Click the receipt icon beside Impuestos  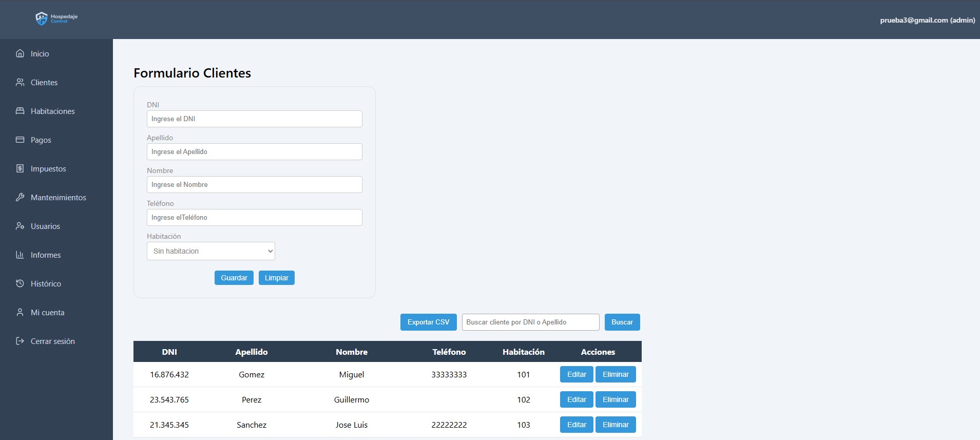[20, 168]
